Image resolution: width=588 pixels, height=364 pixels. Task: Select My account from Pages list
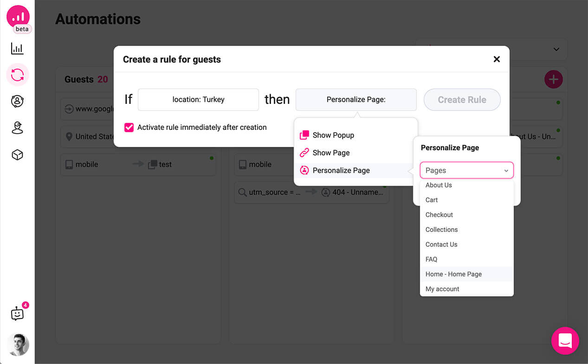tap(467, 289)
